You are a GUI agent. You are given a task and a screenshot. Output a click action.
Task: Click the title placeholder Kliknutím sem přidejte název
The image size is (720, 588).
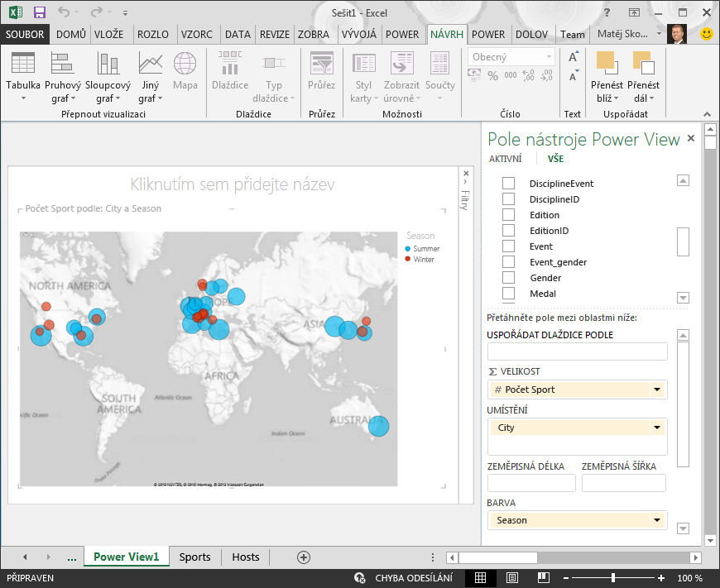pyautogui.click(x=233, y=184)
